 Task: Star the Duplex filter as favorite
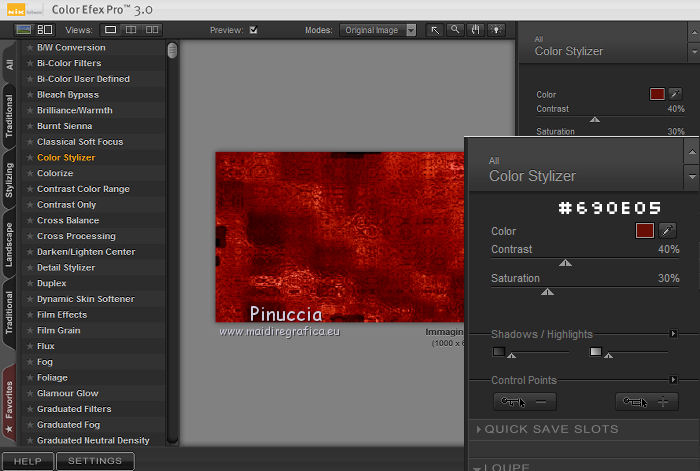tap(30, 283)
